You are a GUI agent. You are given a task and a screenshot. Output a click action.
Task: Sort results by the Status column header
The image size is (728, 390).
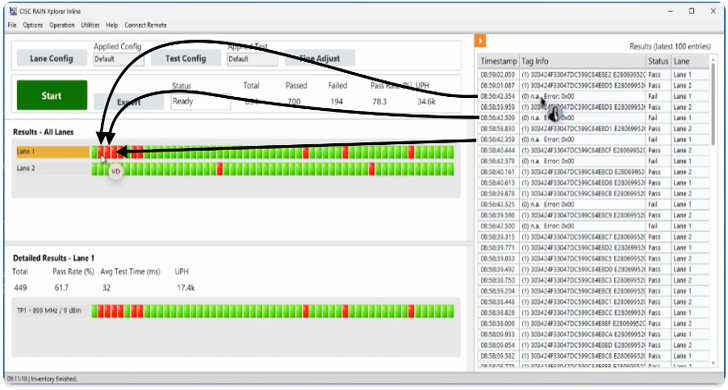pyautogui.click(x=658, y=61)
